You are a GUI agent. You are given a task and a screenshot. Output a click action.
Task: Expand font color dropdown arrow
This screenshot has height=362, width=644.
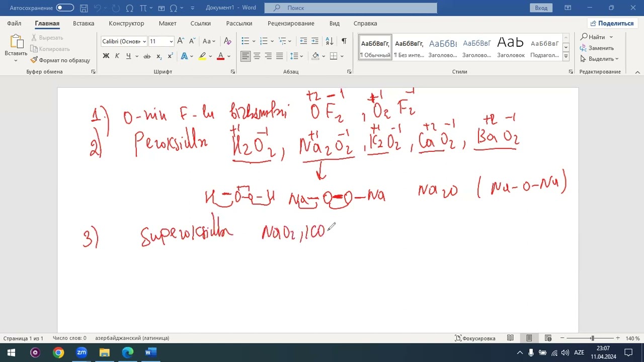pyautogui.click(x=228, y=56)
